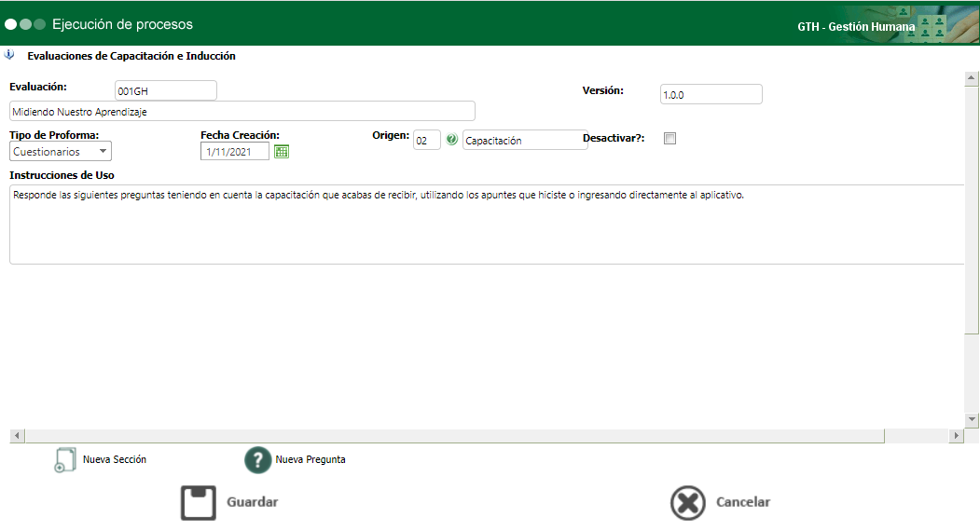Image resolution: width=980 pixels, height=531 pixels.
Task: Click the vertical scrollbar down arrow
Action: [972, 419]
